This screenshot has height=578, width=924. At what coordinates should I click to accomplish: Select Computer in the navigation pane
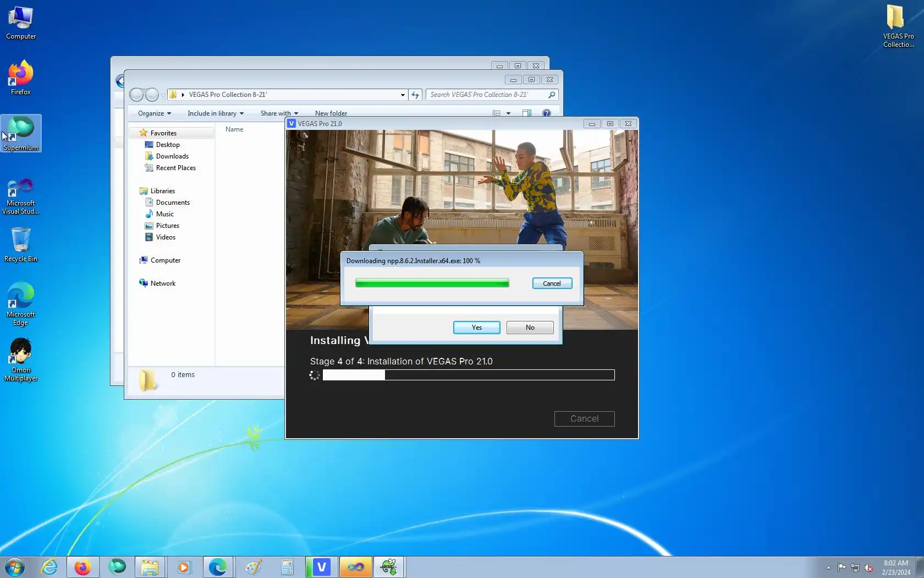click(166, 260)
